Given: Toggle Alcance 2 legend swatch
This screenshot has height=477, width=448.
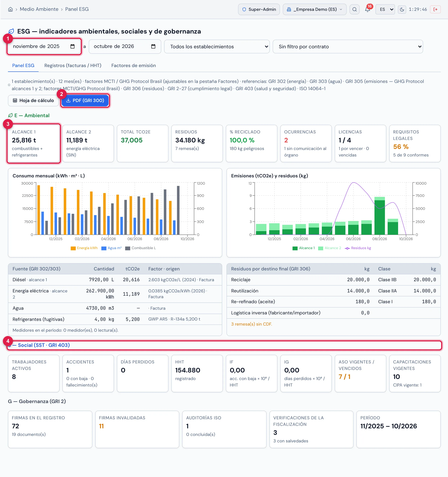Looking at the screenshot, I should pyautogui.click(x=320, y=248).
